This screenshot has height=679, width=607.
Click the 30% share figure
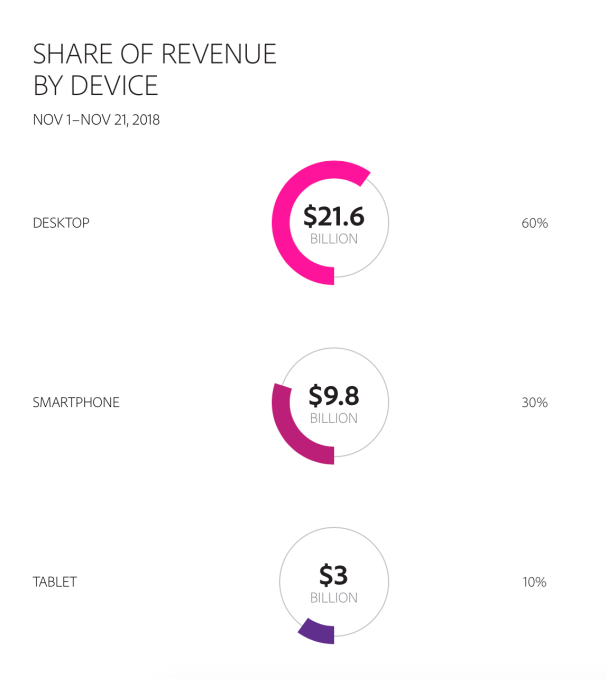[535, 402]
